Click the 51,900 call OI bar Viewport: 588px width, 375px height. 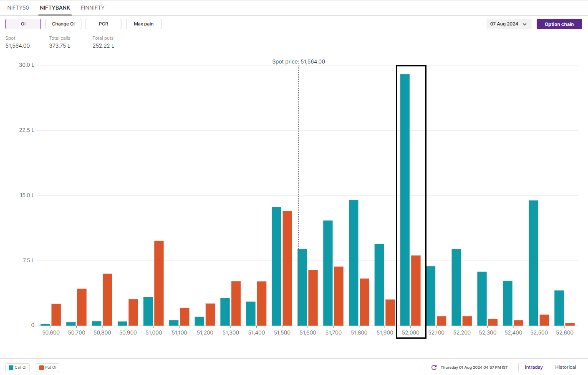point(379,285)
